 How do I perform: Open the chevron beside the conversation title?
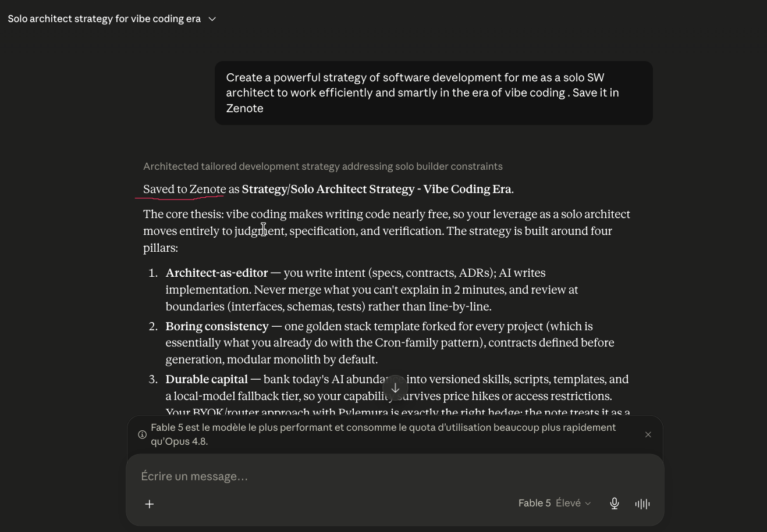point(212,19)
